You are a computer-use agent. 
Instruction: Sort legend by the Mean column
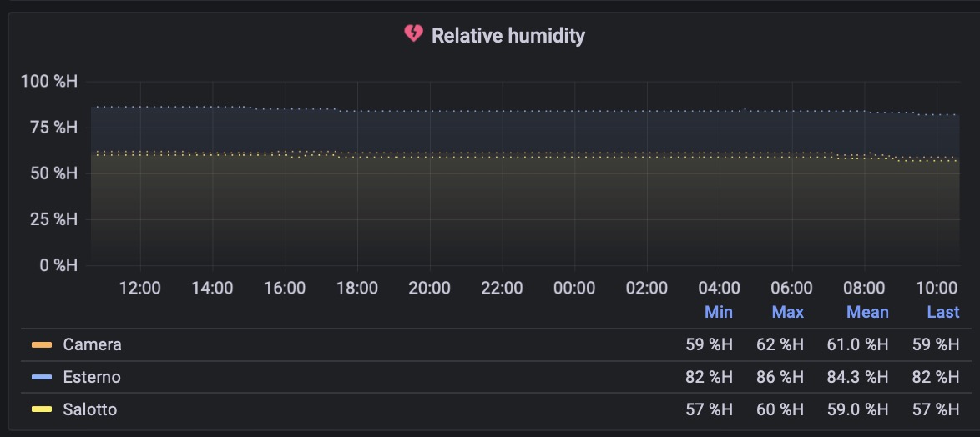point(867,312)
